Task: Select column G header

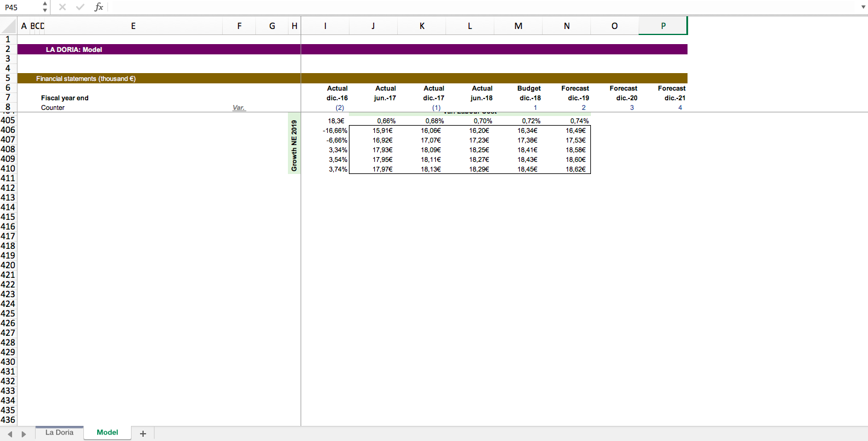Action: click(272, 26)
